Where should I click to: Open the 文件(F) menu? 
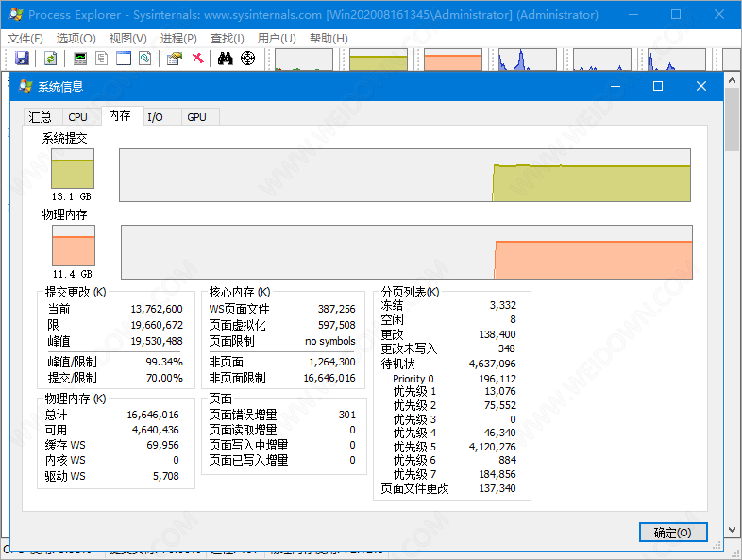[x=25, y=39]
